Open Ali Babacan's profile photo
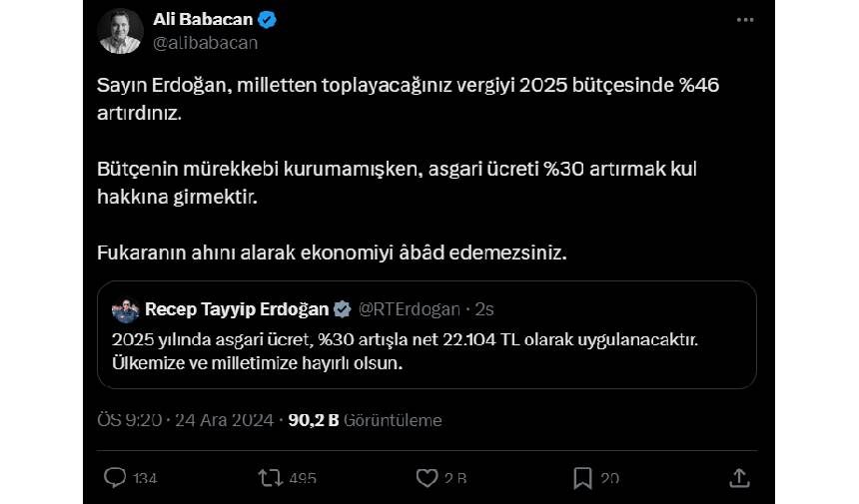The image size is (859, 504). [x=120, y=31]
